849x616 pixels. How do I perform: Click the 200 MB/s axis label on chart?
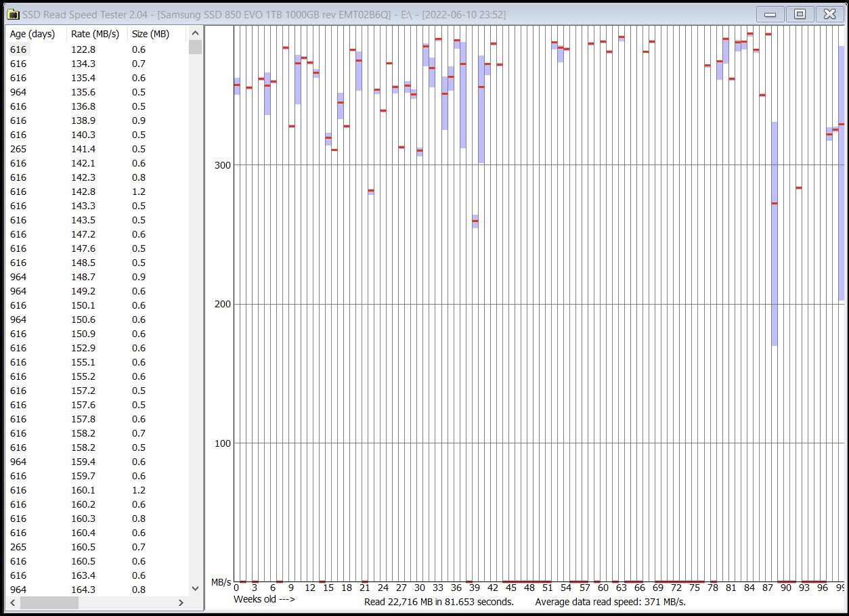pos(221,304)
